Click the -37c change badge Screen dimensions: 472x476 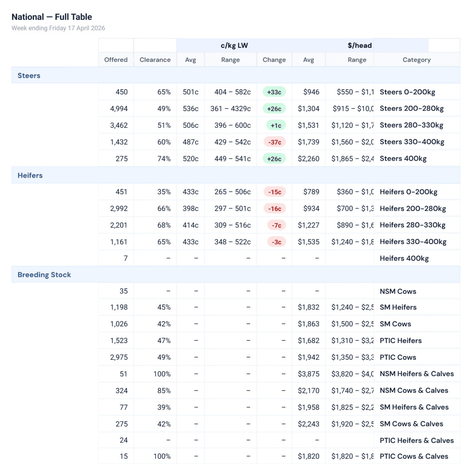point(274,142)
